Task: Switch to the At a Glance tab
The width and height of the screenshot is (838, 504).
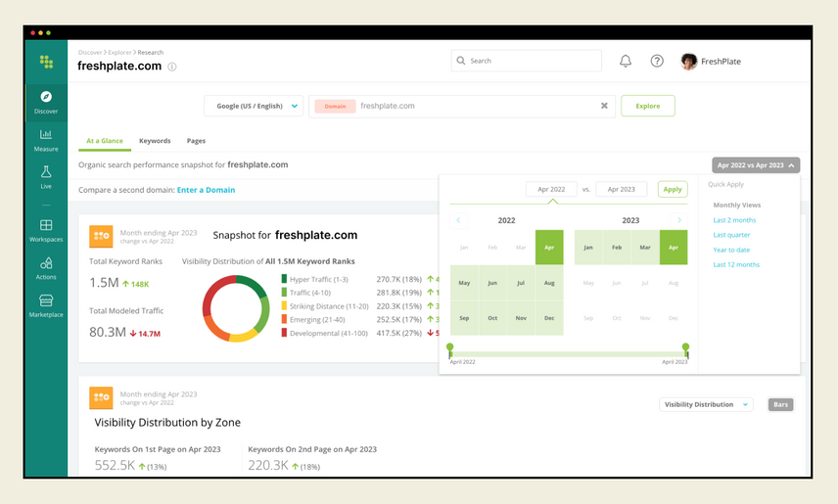Action: (105, 141)
